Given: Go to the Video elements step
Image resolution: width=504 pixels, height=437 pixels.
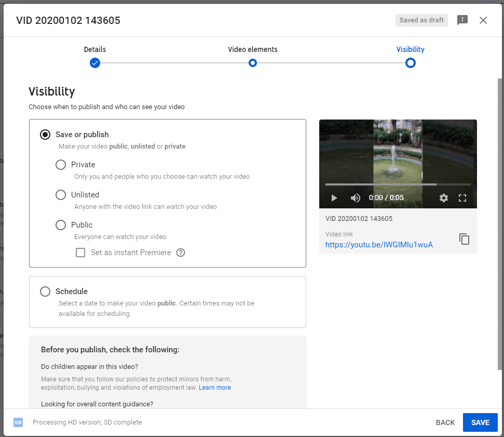Looking at the screenshot, I should pos(253,49).
